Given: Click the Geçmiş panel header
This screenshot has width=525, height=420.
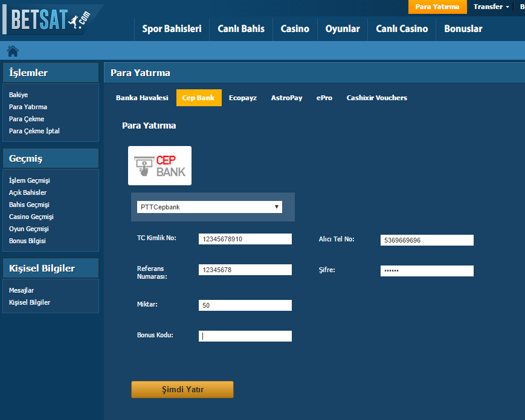Looking at the screenshot, I should click(x=51, y=159).
